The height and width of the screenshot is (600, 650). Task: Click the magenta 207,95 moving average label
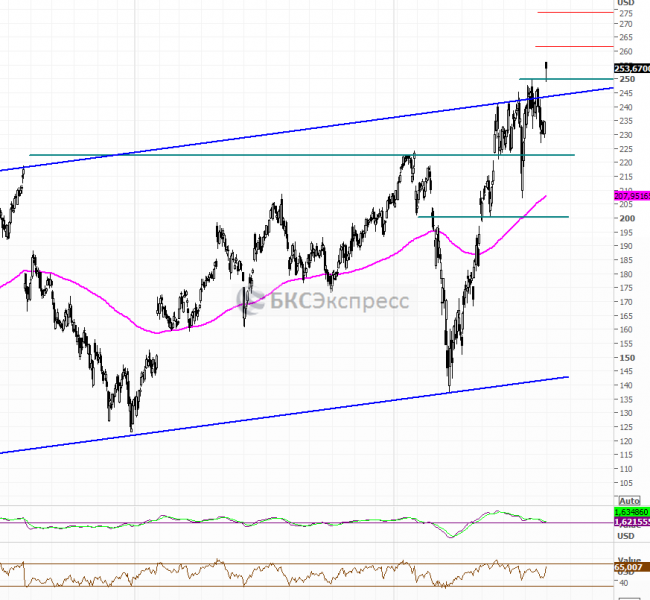tap(631, 196)
